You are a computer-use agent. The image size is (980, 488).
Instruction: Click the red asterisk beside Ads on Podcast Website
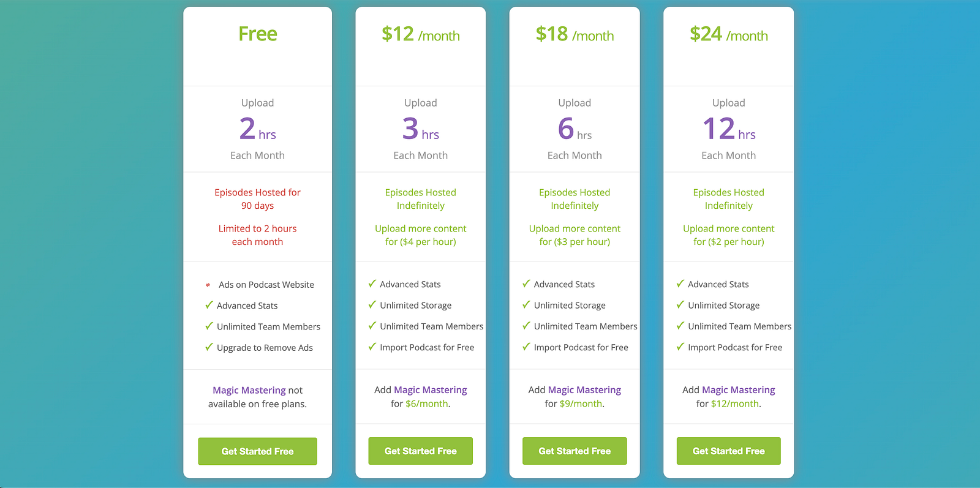tap(208, 285)
